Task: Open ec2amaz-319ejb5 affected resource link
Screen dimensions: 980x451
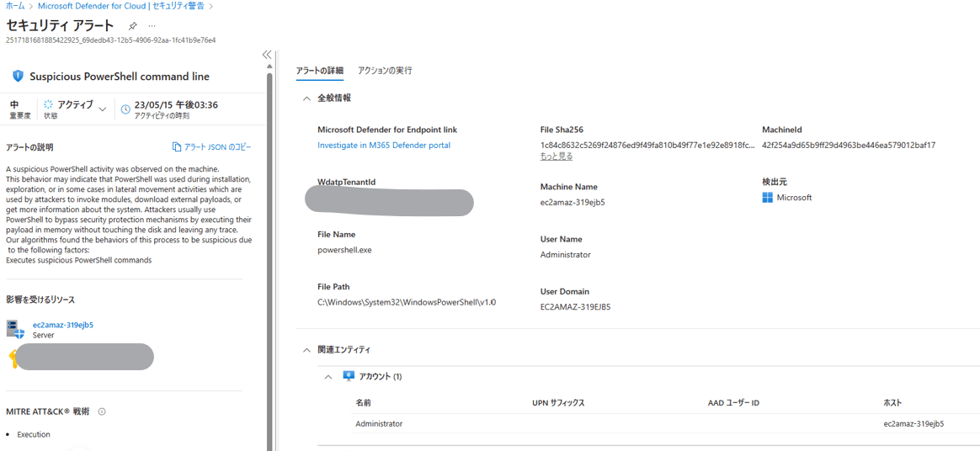Action: tap(62, 325)
